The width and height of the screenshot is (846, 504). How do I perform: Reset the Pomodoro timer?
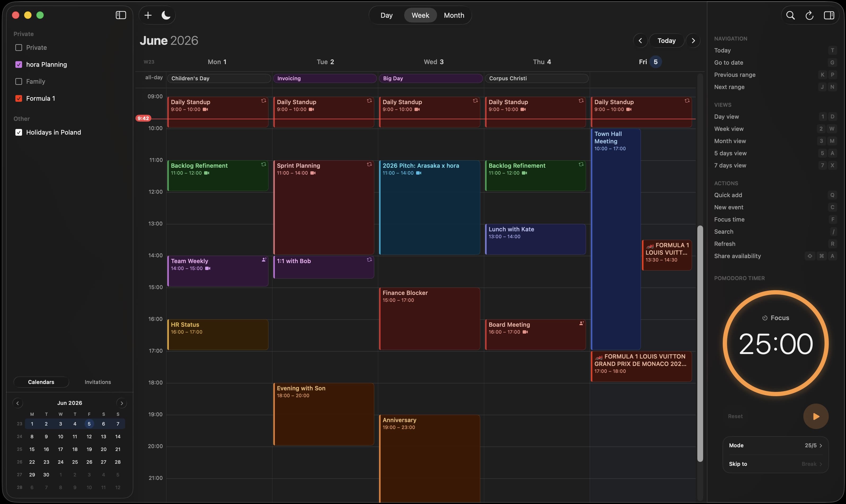click(735, 416)
